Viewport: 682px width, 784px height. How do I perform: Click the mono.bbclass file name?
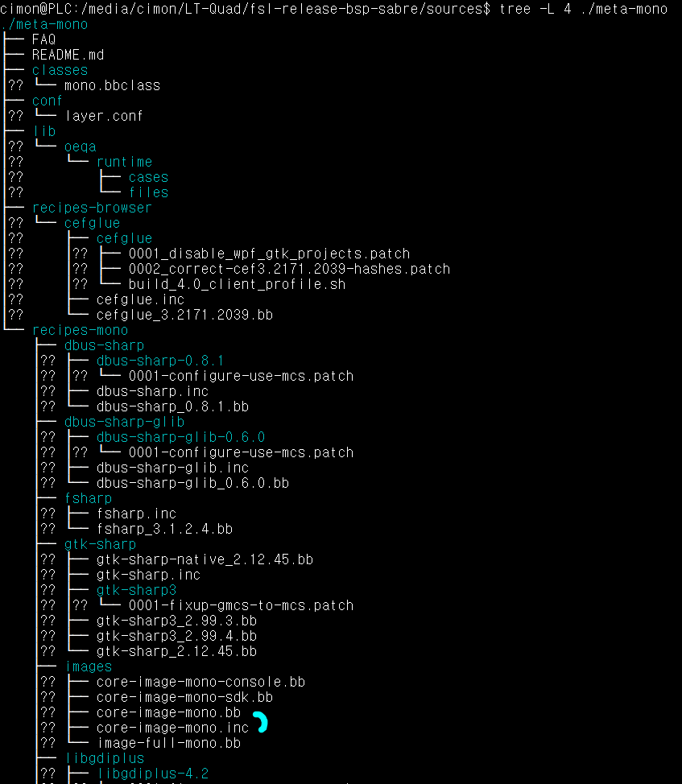[112, 85]
